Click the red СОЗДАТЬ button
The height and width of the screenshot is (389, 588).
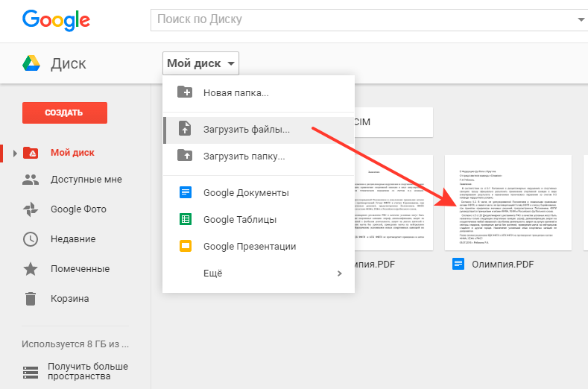(x=65, y=113)
